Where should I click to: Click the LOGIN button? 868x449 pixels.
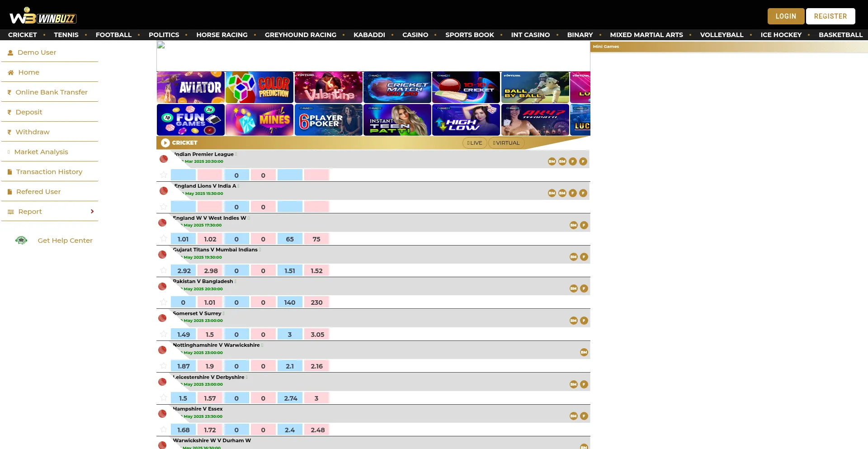point(786,16)
